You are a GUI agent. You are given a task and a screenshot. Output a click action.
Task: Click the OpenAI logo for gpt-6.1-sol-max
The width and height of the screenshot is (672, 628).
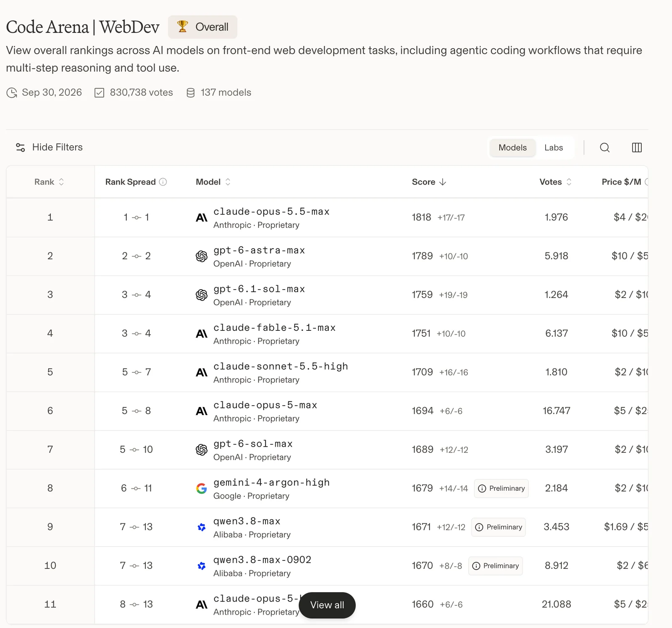pyautogui.click(x=202, y=295)
